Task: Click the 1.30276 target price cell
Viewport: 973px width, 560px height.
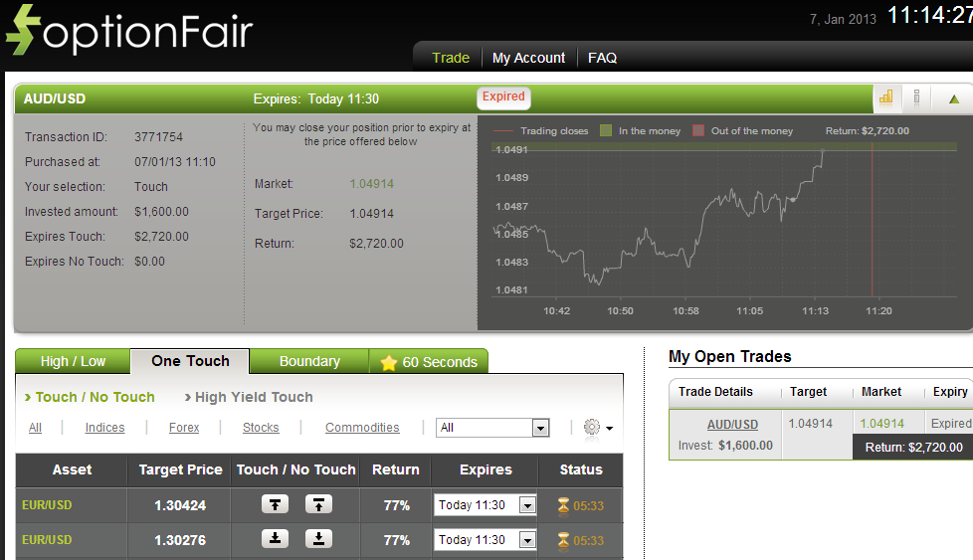Action: pos(180,540)
